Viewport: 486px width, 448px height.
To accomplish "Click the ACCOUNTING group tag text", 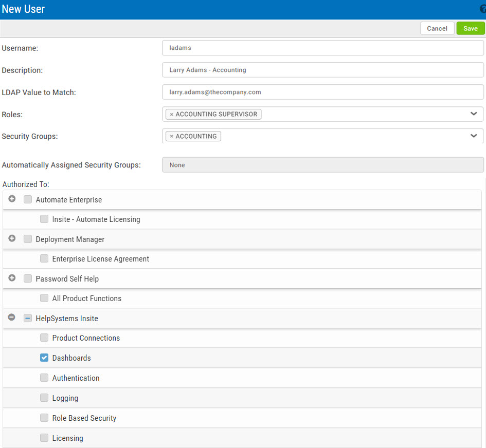I will pos(196,136).
